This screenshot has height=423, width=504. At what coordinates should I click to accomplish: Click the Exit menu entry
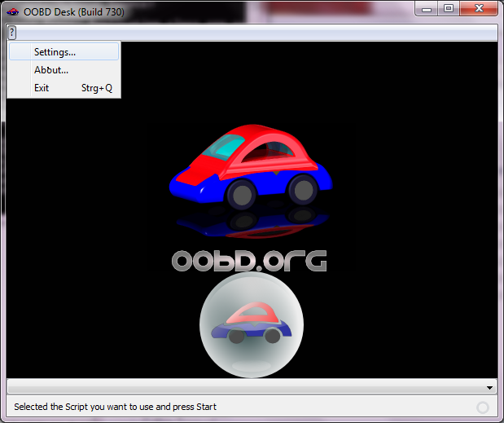pyautogui.click(x=42, y=88)
